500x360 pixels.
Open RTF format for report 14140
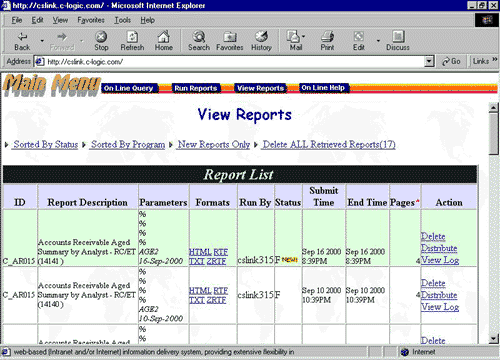[220, 291]
